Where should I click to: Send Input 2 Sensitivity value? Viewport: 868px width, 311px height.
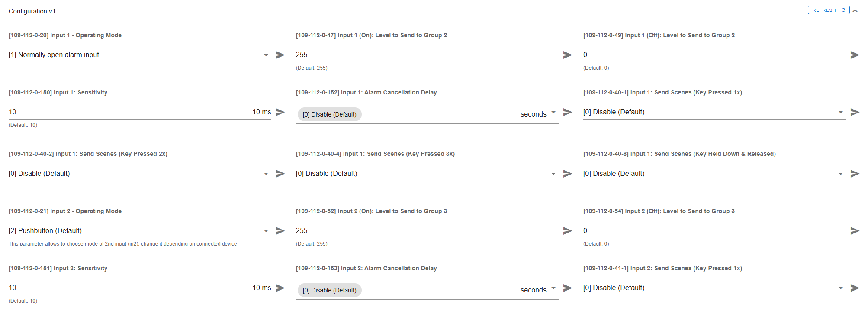[280, 288]
